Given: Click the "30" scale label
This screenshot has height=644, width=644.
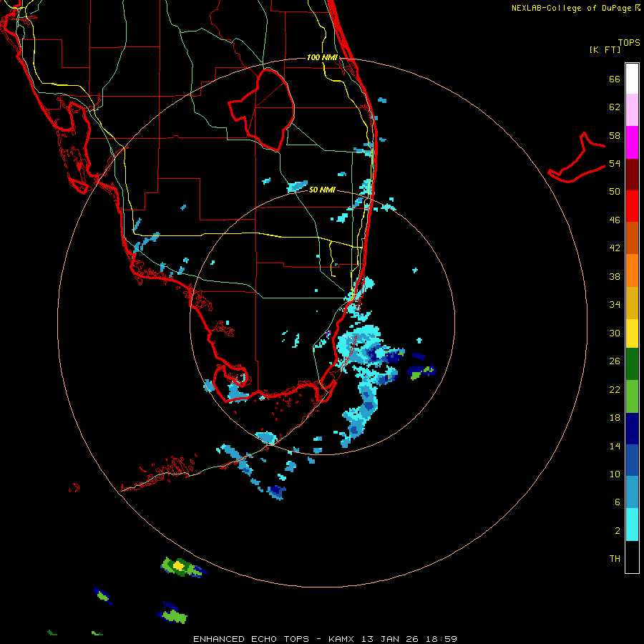Looking at the screenshot, I should [615, 333].
